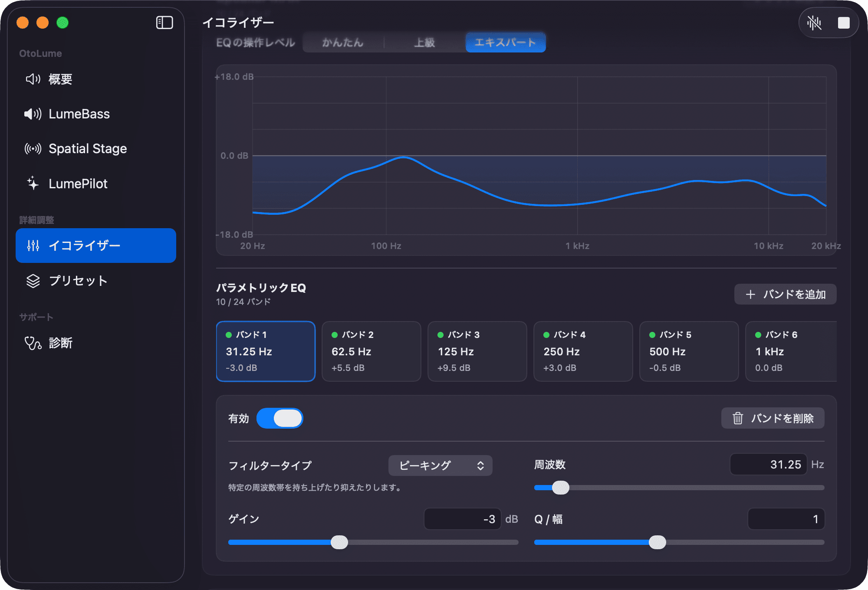868x590 pixels.
Task: Click the sliders icon beside イコライザー
Action: [33, 246]
